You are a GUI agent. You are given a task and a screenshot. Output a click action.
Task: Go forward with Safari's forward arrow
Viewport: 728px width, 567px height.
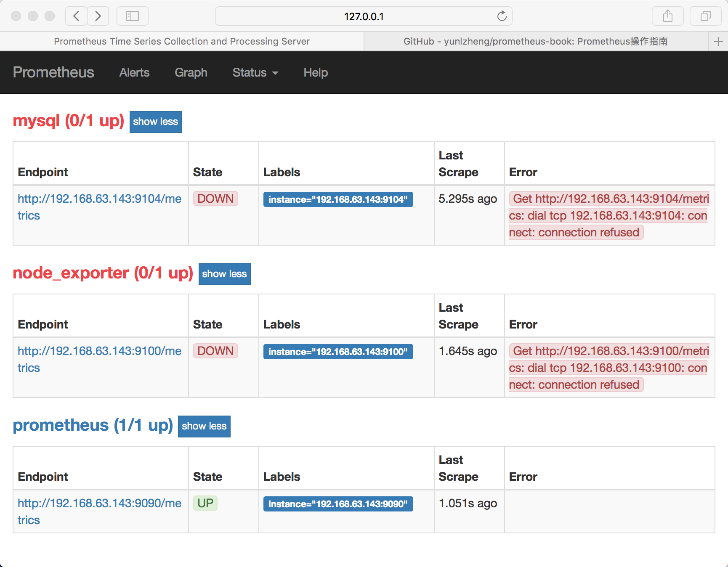pyautogui.click(x=98, y=16)
